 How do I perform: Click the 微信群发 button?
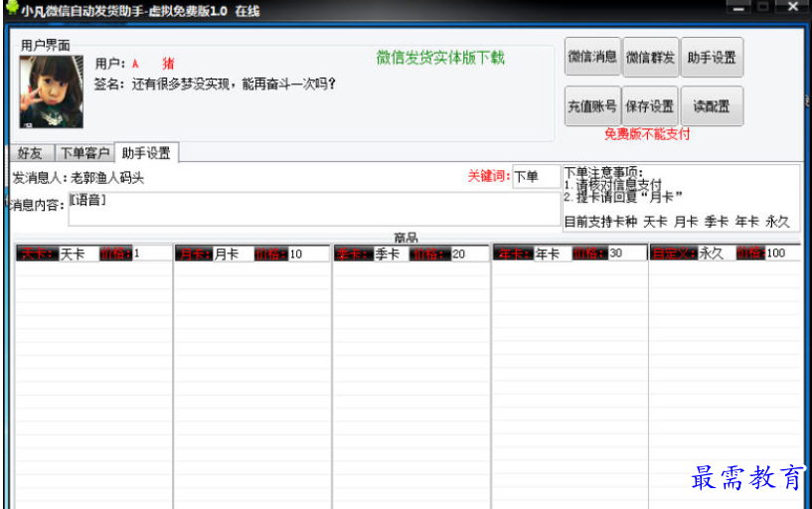click(650, 57)
